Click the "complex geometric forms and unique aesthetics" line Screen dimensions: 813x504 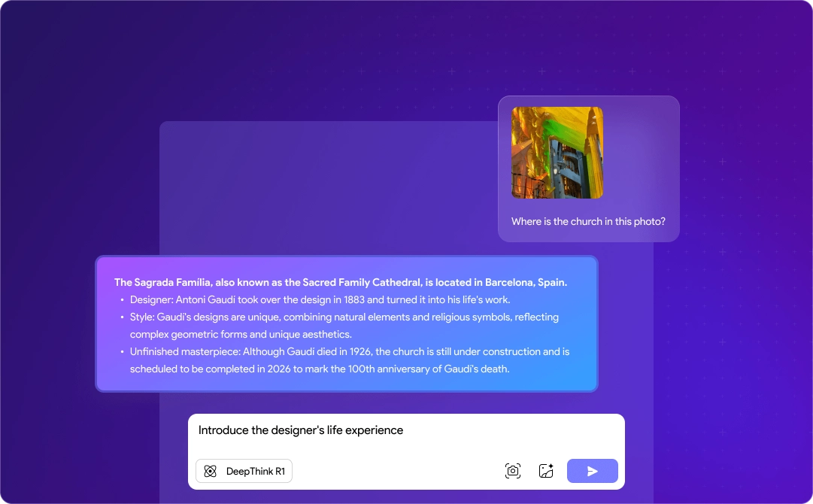241,335
